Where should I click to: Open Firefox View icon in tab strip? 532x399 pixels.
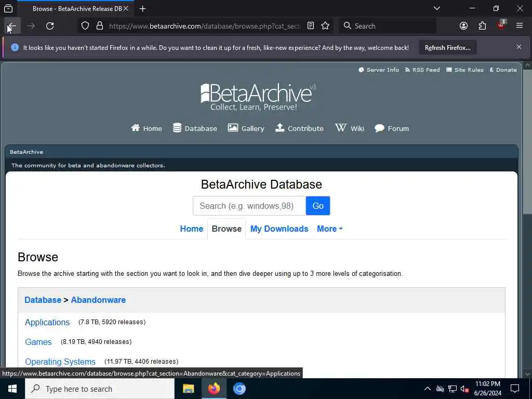(8, 9)
